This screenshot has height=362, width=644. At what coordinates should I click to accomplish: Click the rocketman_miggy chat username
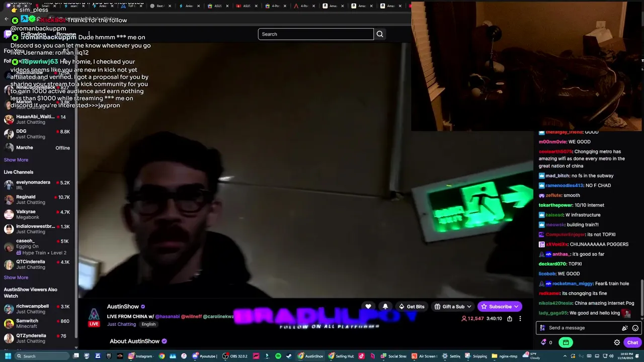(573, 284)
